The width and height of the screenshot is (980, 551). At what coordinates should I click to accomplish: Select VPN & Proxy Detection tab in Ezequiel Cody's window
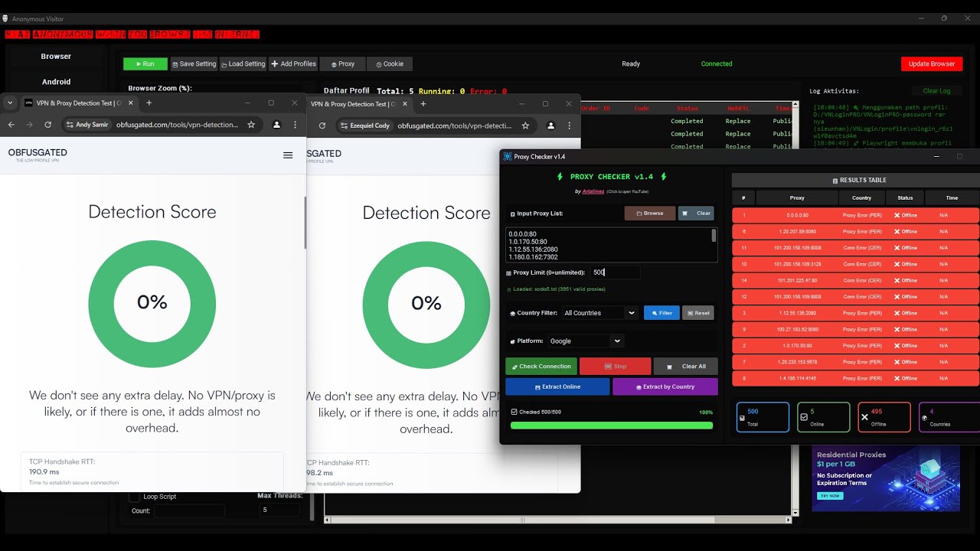[x=359, y=103]
